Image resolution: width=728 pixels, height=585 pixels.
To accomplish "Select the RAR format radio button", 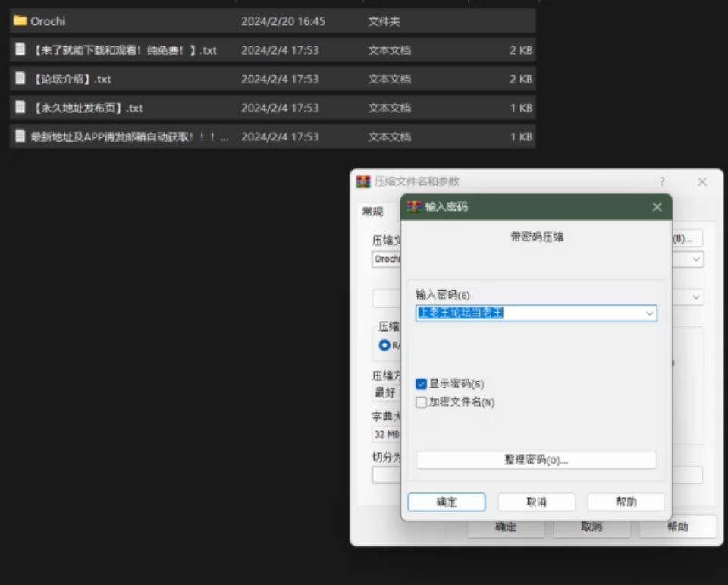I will 384,346.
